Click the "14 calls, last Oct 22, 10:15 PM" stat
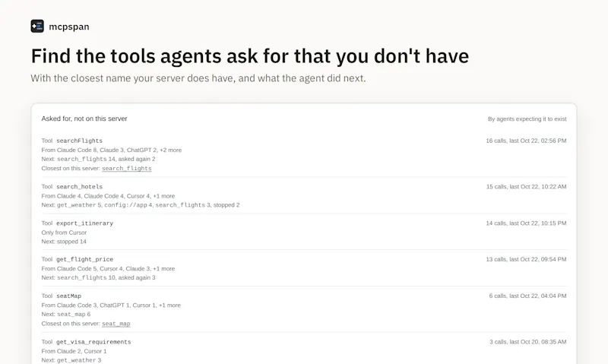 click(x=526, y=223)
